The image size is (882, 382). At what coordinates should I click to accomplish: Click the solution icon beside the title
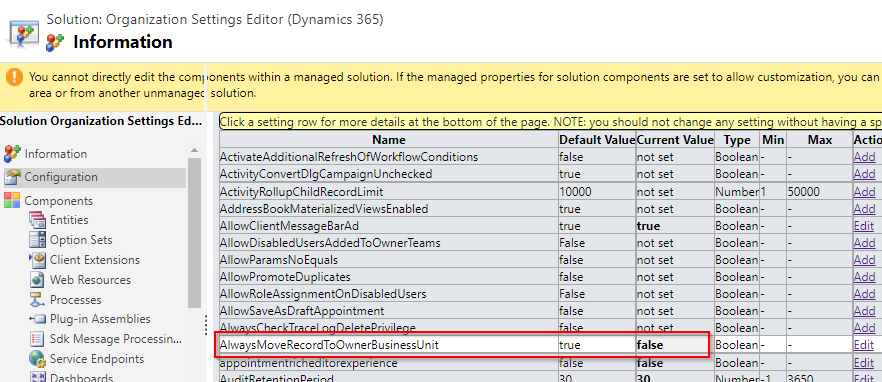[22, 33]
